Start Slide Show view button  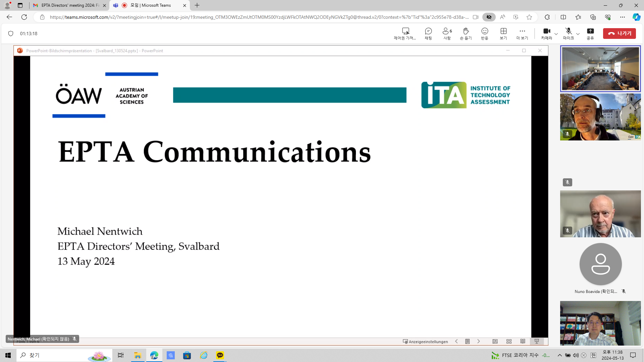click(537, 341)
